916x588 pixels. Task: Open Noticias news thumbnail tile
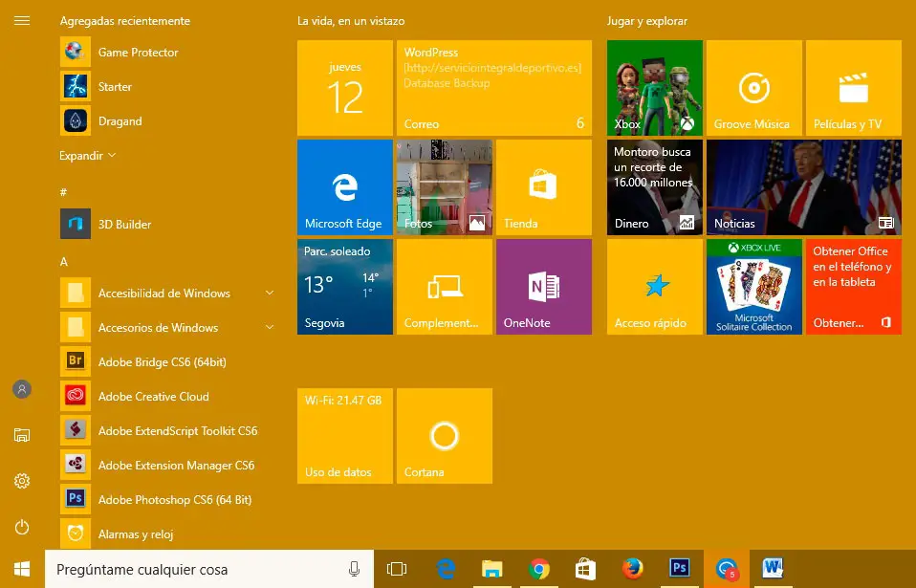click(x=803, y=187)
